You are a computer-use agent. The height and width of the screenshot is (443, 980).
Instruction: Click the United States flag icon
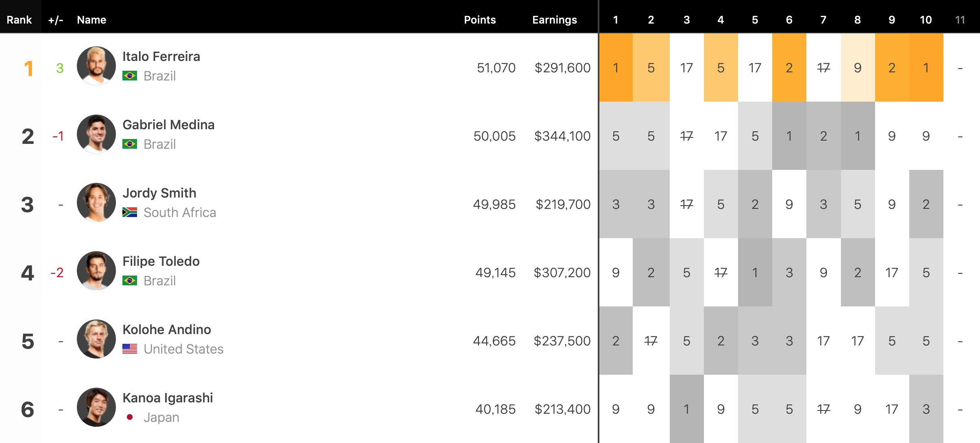pyautogui.click(x=130, y=349)
